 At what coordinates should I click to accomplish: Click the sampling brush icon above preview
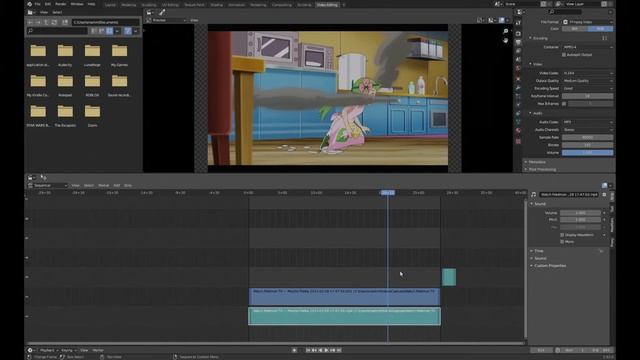coord(162,12)
